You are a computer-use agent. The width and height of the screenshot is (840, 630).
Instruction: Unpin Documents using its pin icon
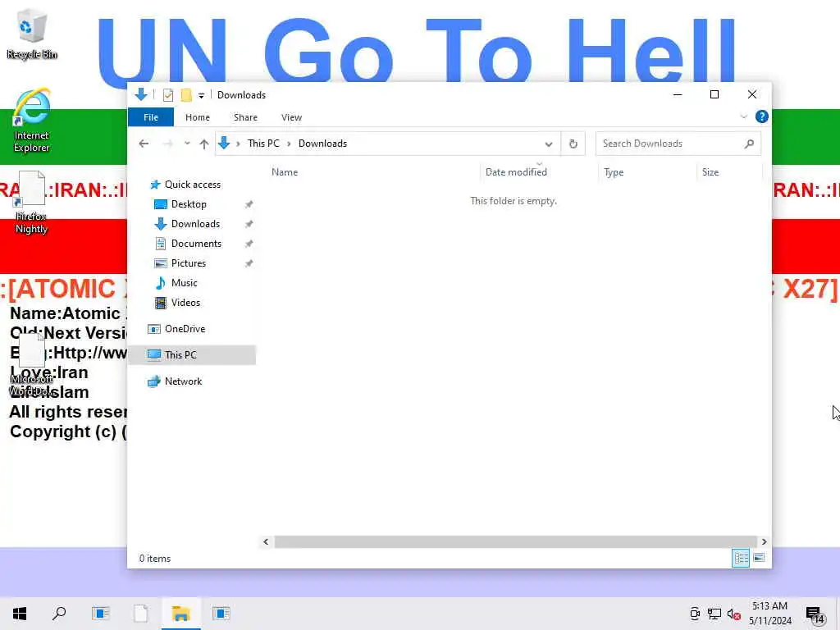click(249, 244)
